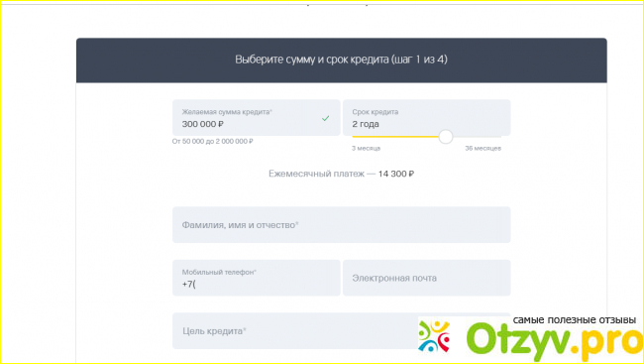Click the От 50 000 до 2 000 000 ₽ hint
The height and width of the screenshot is (364, 644).
click(x=213, y=141)
